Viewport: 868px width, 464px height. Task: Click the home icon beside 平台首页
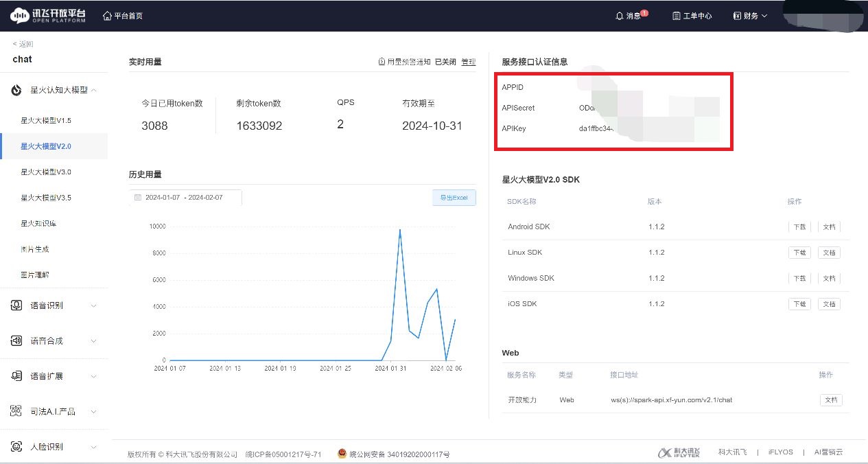coord(107,15)
